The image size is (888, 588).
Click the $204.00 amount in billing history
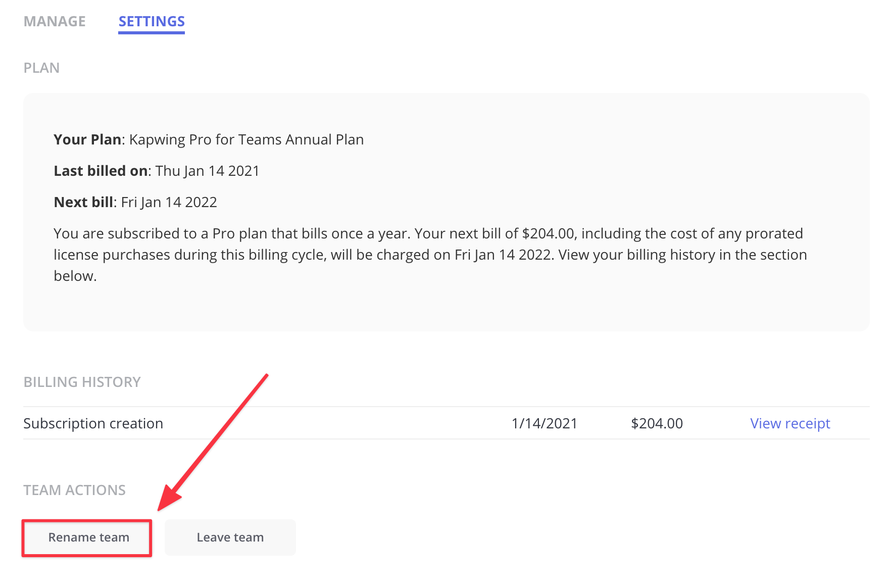click(657, 423)
